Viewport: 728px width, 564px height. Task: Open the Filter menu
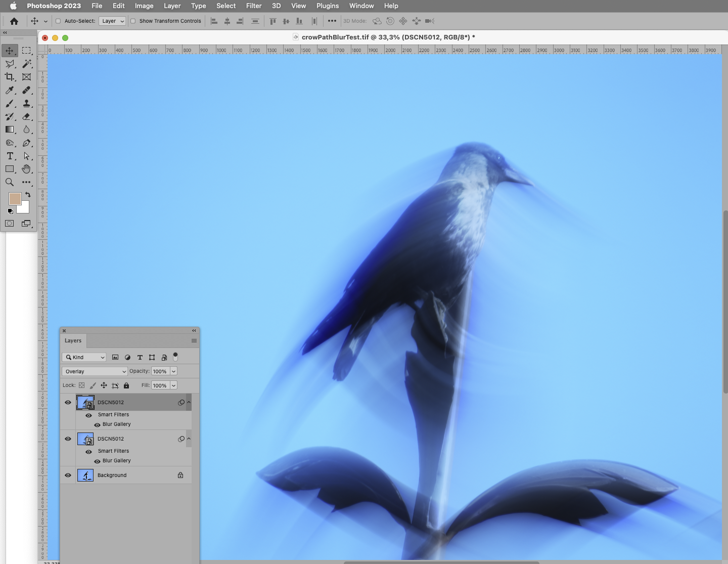(254, 6)
